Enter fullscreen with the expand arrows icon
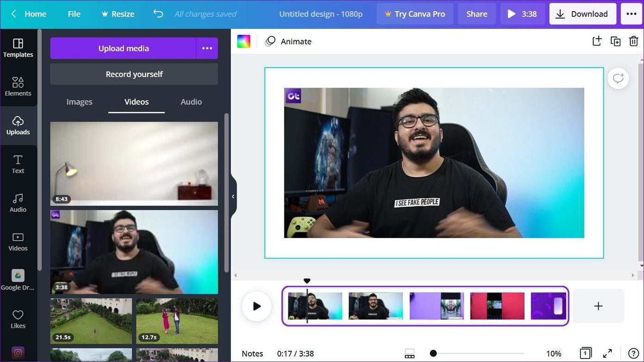The height and width of the screenshot is (362, 644). coord(607,353)
